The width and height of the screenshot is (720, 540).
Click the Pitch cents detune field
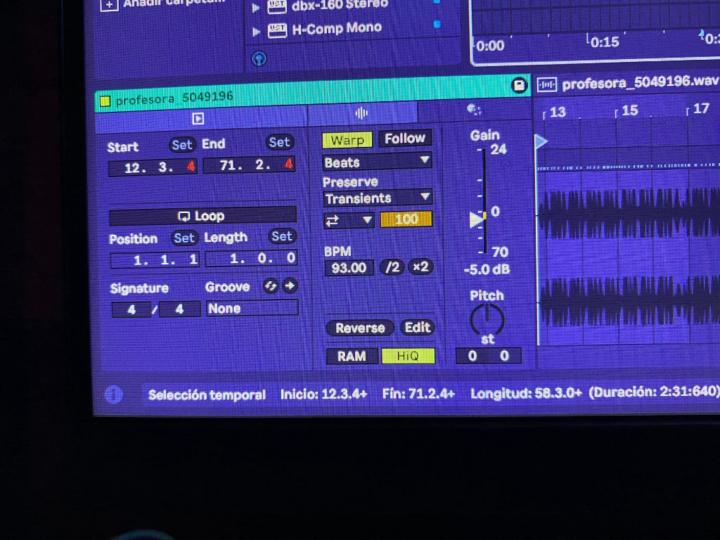pos(505,356)
